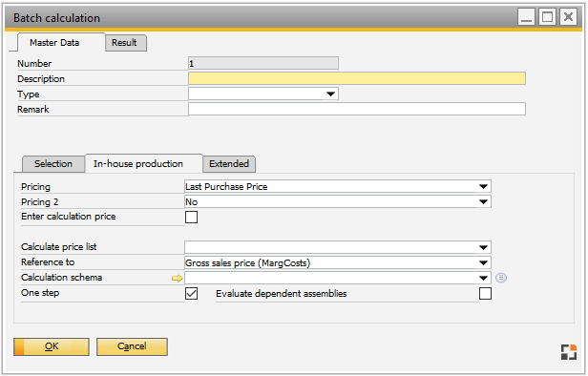
Task: Click the Batch calculation title text
Action: click(56, 18)
